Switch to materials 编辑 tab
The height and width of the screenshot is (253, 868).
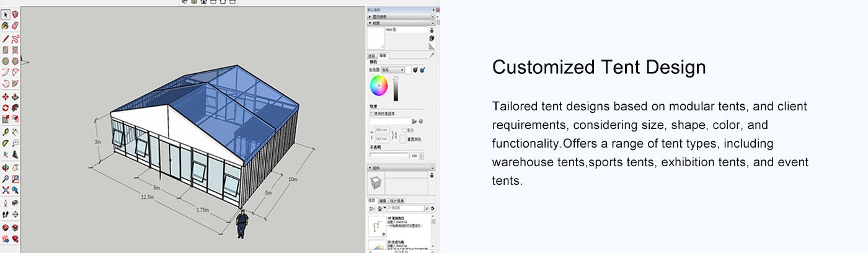[382, 56]
